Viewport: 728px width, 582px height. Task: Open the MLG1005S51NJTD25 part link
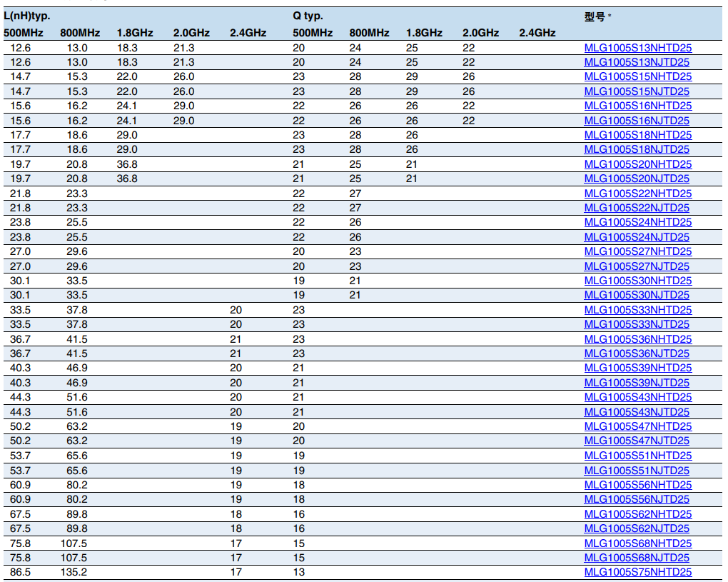point(637,471)
